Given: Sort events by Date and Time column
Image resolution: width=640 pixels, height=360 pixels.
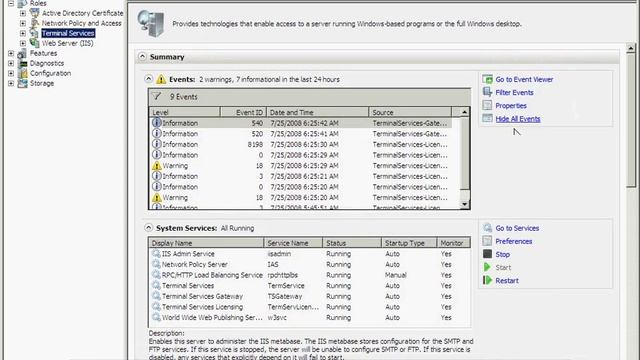Looking at the screenshot, I should 318,112.
